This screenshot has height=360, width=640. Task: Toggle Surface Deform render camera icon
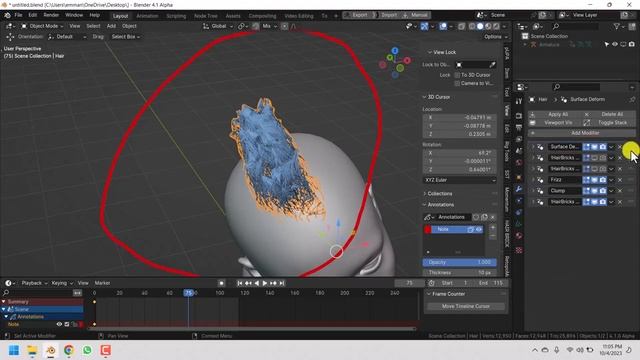(x=603, y=147)
